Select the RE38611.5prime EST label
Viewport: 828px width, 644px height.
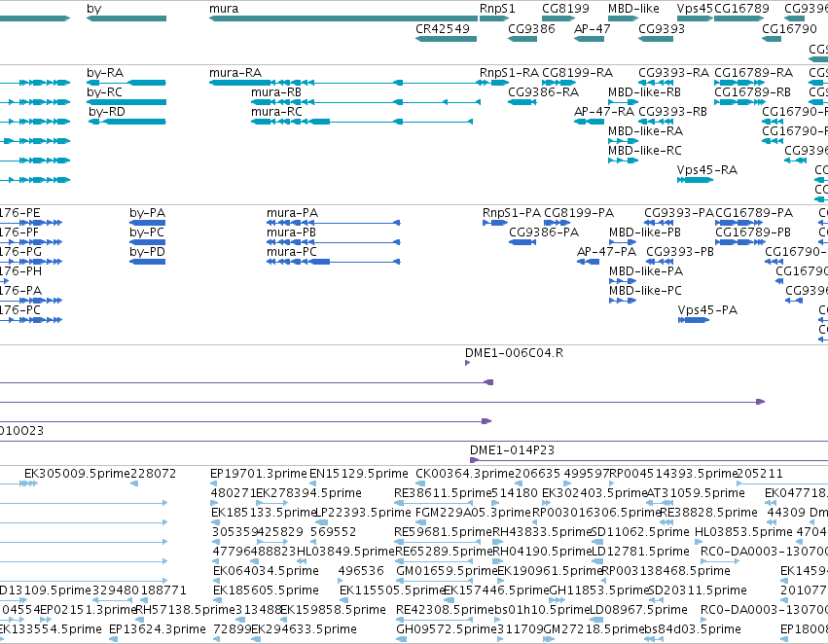point(443,493)
